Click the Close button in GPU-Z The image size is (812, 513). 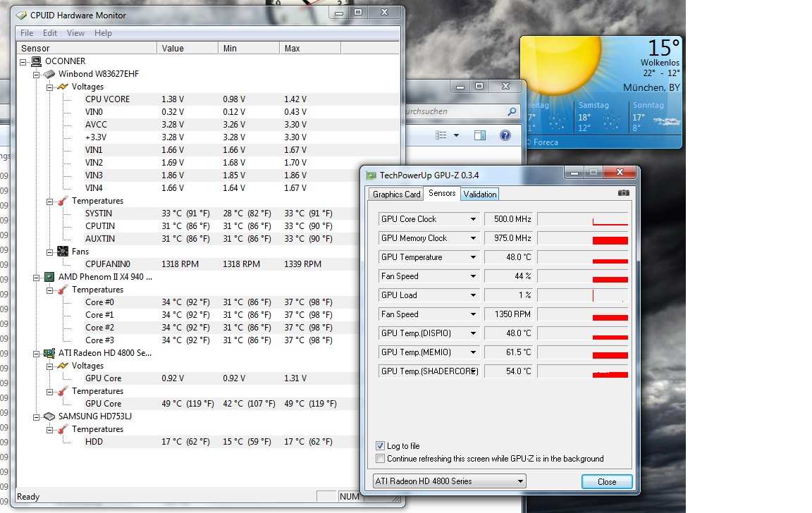coord(607,482)
